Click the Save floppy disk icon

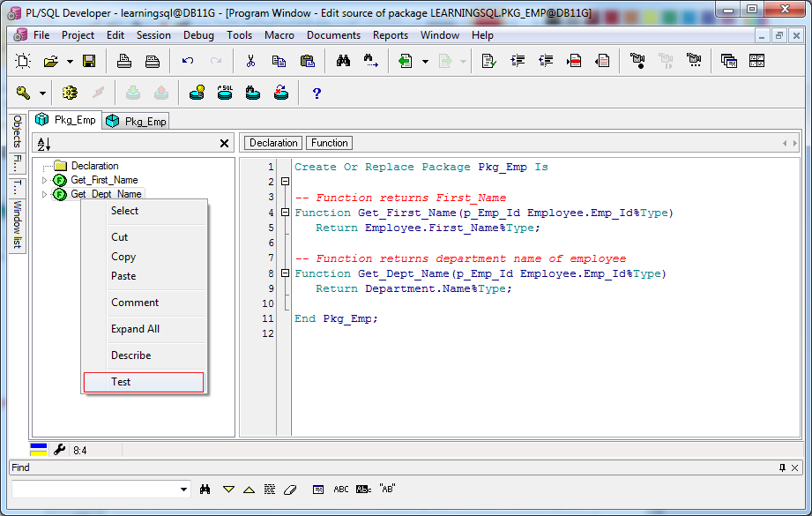point(89,61)
